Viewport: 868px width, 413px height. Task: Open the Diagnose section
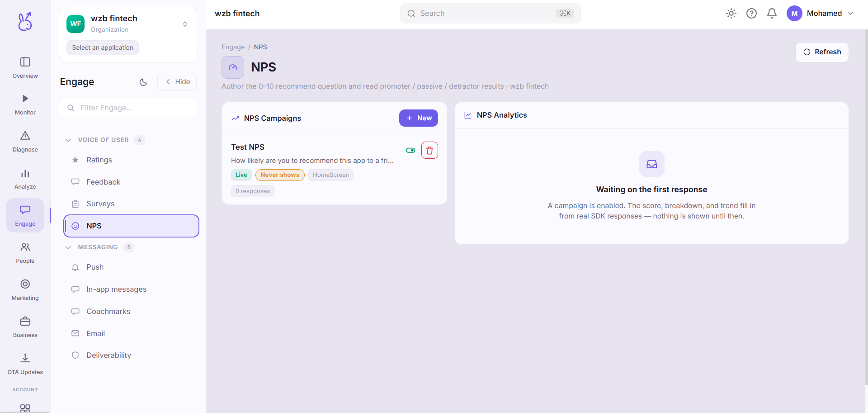click(x=25, y=142)
